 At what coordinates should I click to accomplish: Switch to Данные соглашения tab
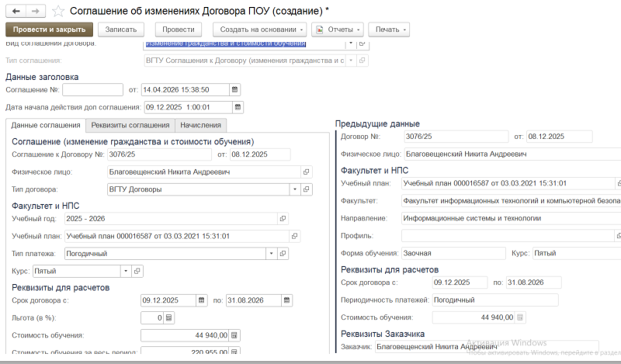[x=46, y=126]
